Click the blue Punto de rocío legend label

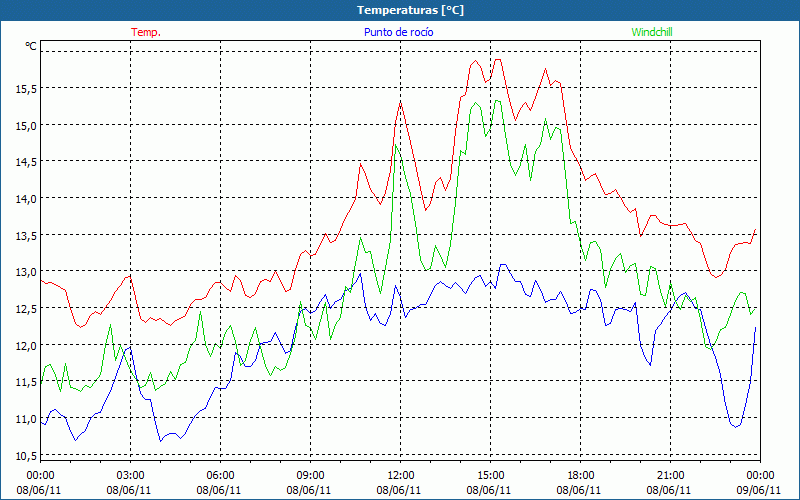click(398, 32)
